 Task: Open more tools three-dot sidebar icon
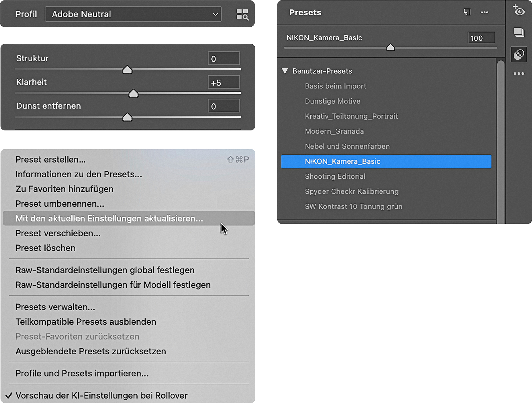(x=519, y=74)
